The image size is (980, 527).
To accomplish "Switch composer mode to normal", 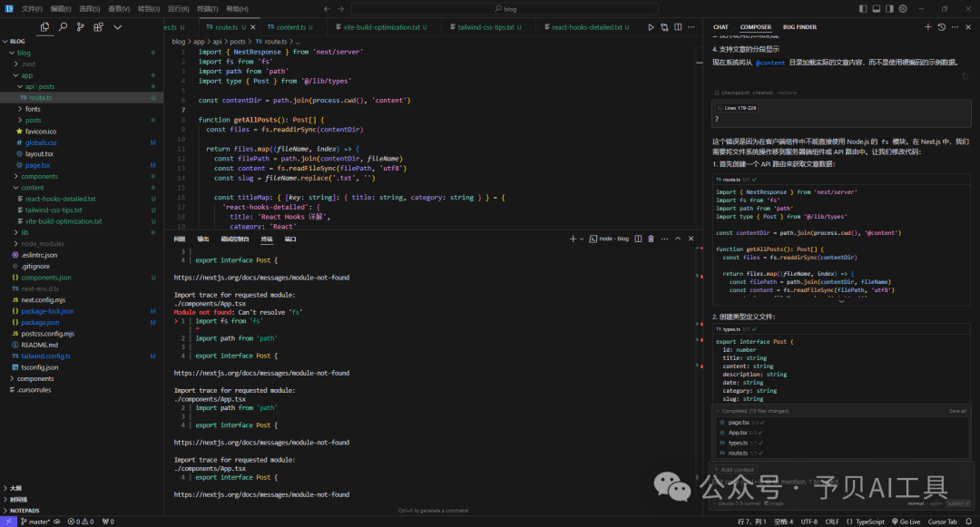I will click(916, 503).
